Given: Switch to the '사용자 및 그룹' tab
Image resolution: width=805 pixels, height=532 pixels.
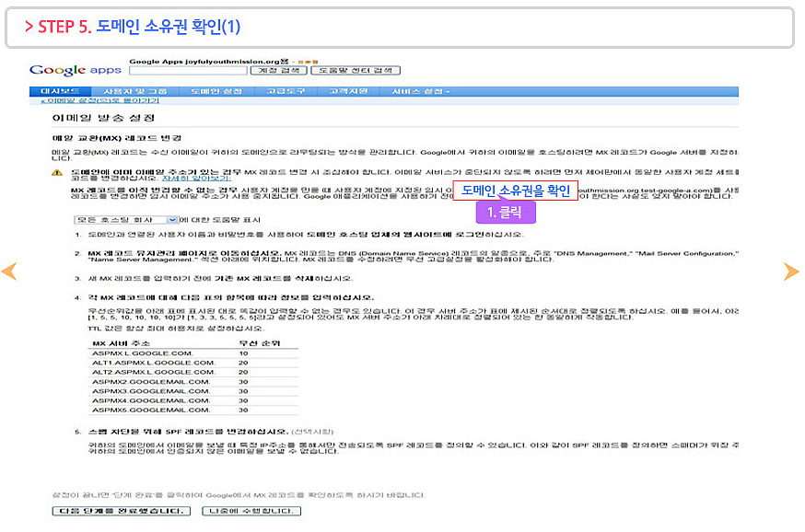Looking at the screenshot, I should (x=135, y=91).
